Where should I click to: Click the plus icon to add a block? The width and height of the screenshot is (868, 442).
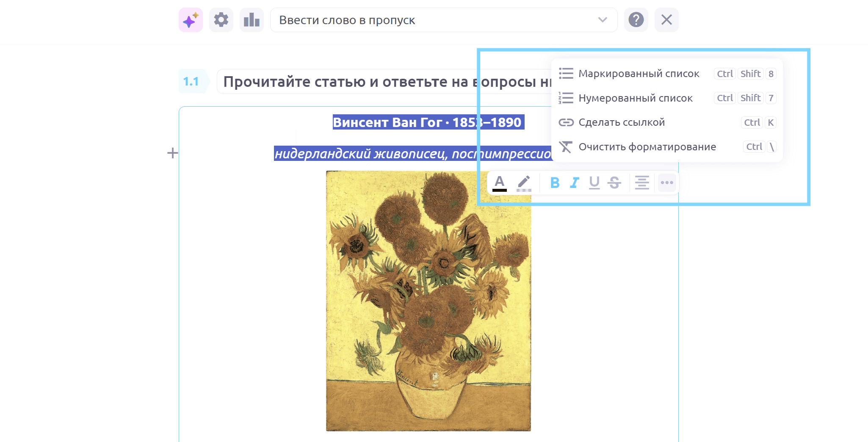[x=172, y=153]
